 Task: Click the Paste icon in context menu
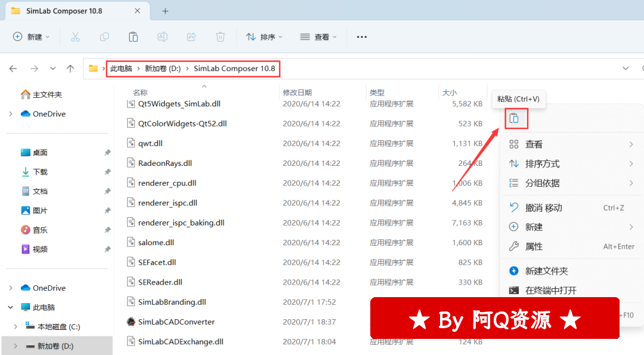pyautogui.click(x=514, y=118)
